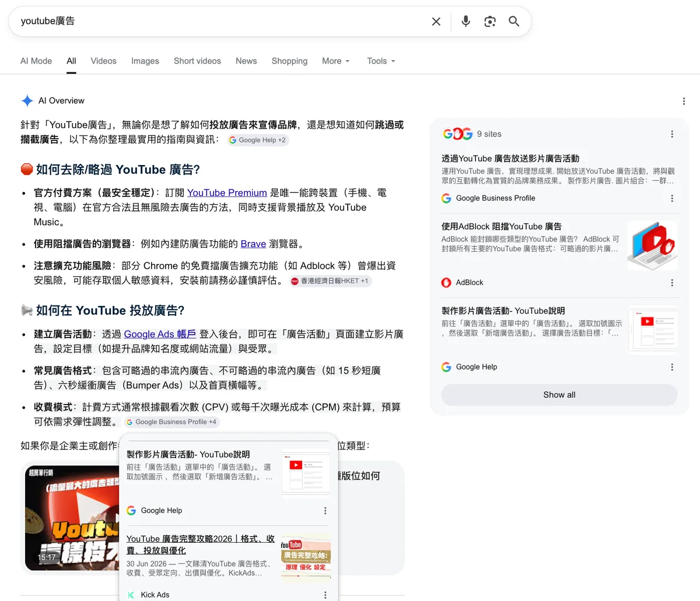
Task: Click the Kick Ads source label in popup
Action: tap(155, 595)
